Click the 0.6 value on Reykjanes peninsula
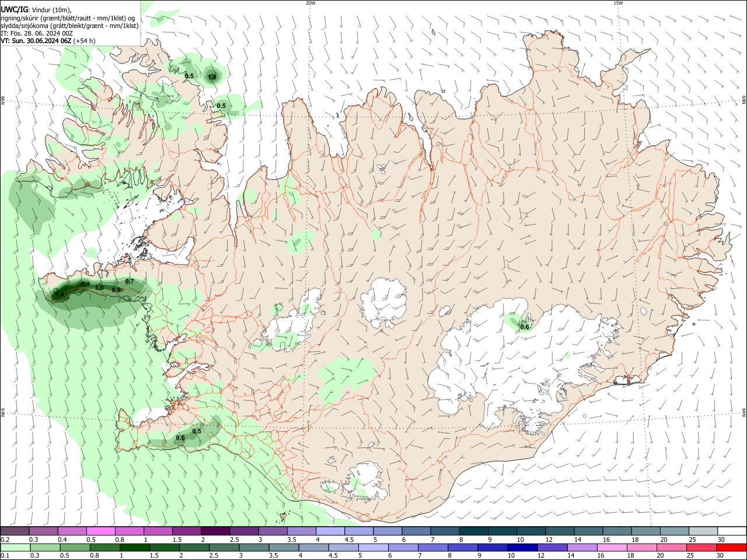 (x=180, y=438)
